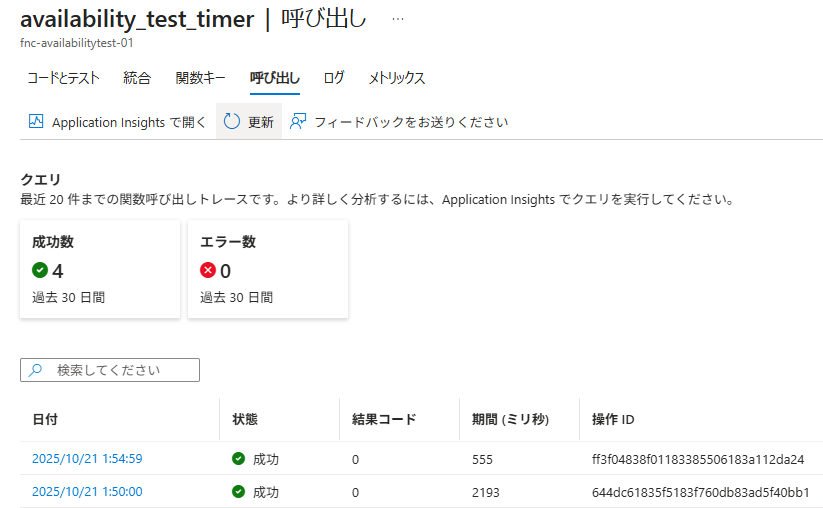Click availability_test_timer page title
Viewport: 823px width, 508px height.
pos(137,19)
